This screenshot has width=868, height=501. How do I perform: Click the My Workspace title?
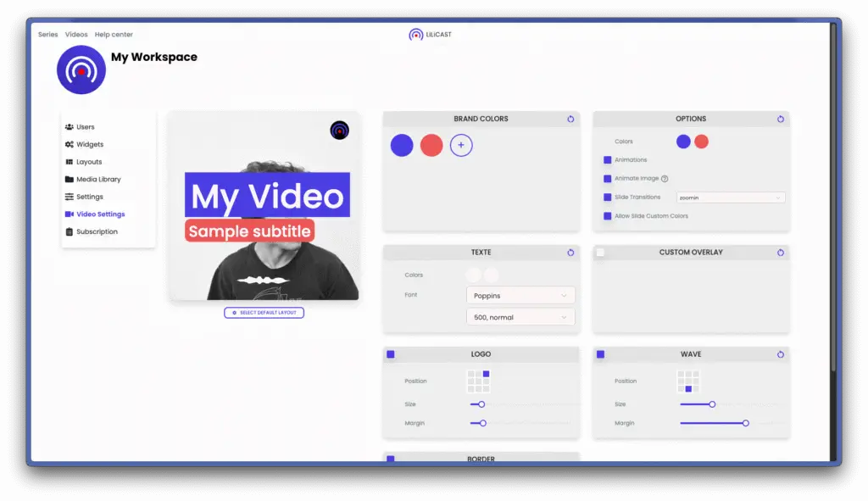pyautogui.click(x=154, y=57)
